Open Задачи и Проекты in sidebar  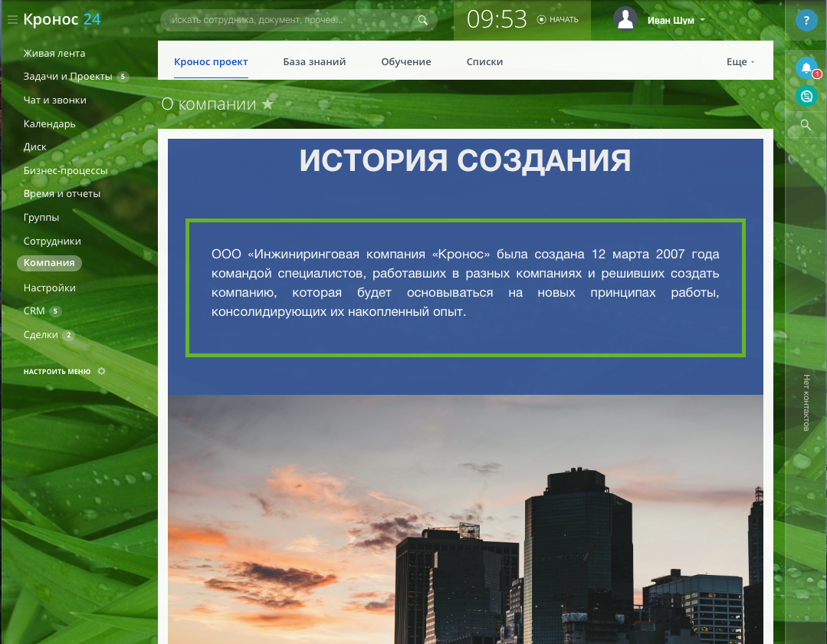(x=68, y=77)
